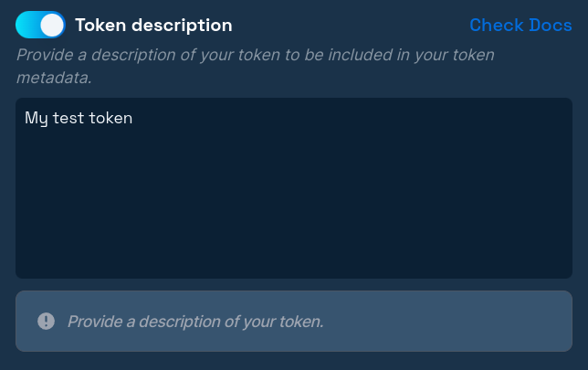
Task: Click the exclamation info icon in hint box
Action: (46, 322)
